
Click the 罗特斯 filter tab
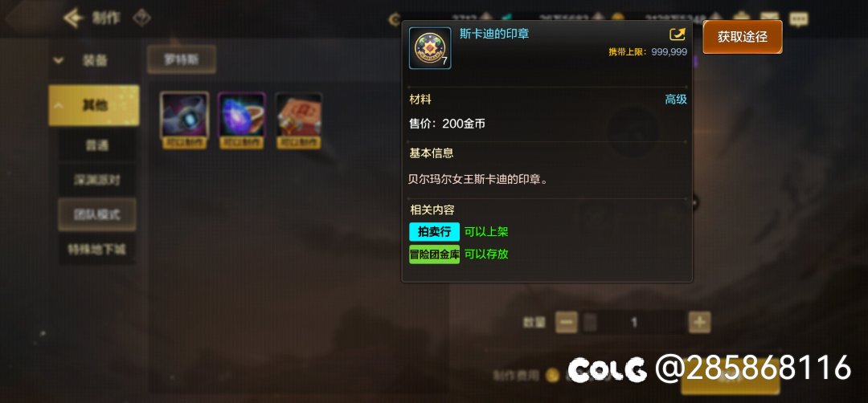[182, 59]
